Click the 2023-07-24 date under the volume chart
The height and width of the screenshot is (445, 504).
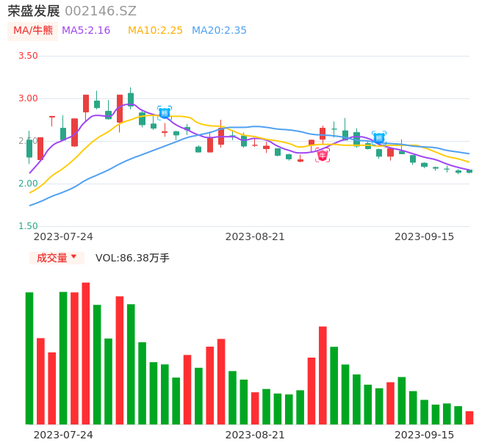(63, 435)
